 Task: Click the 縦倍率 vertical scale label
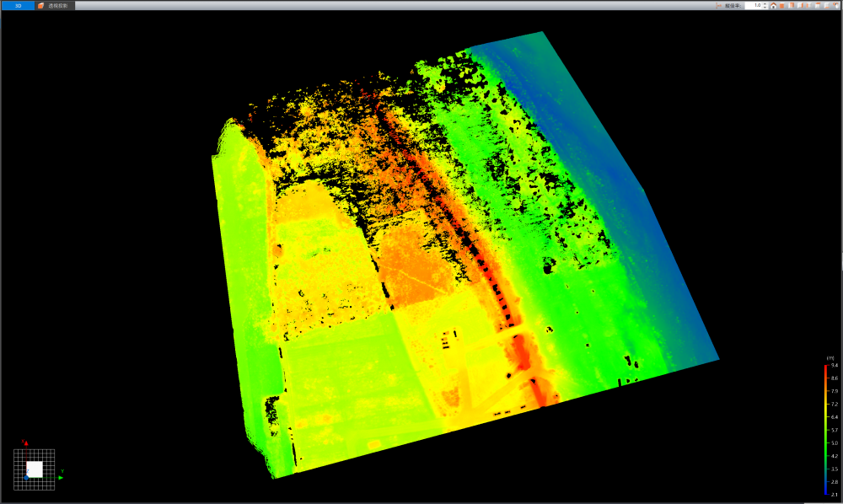pos(733,5)
